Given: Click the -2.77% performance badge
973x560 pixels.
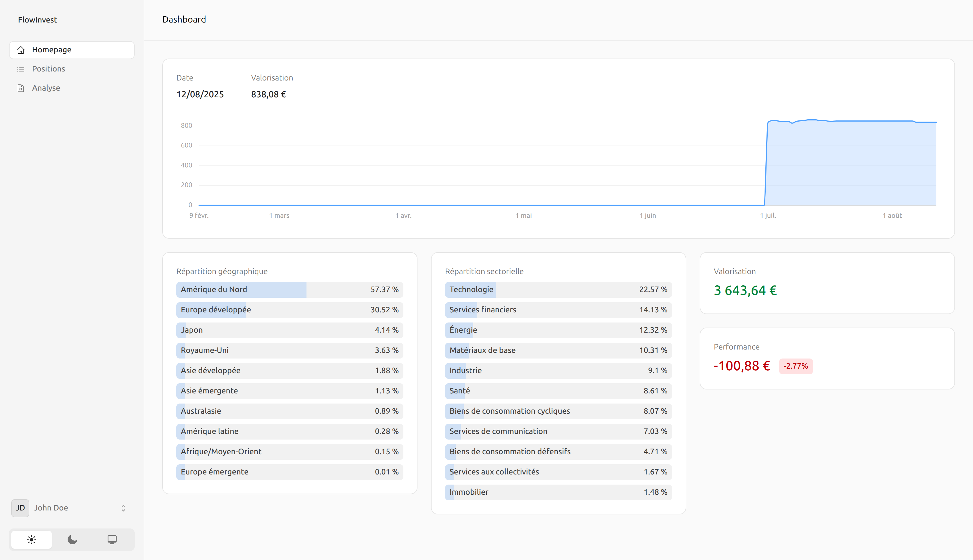Looking at the screenshot, I should [796, 366].
